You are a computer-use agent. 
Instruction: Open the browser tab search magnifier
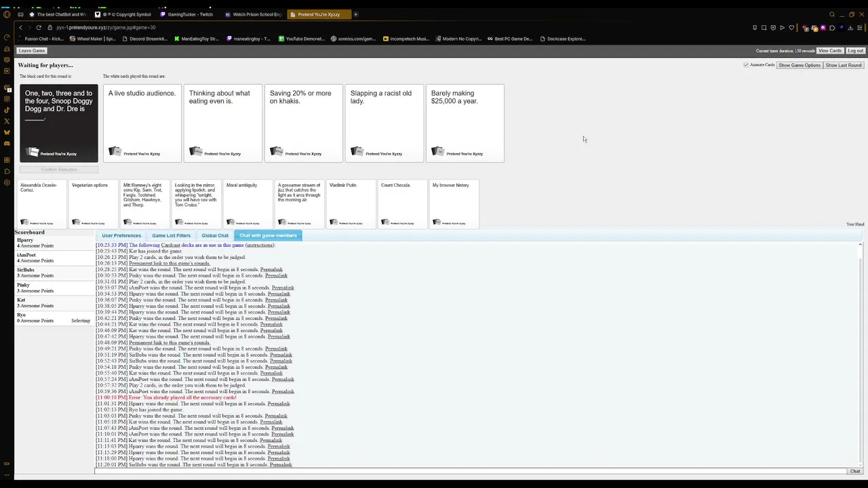[832, 14]
